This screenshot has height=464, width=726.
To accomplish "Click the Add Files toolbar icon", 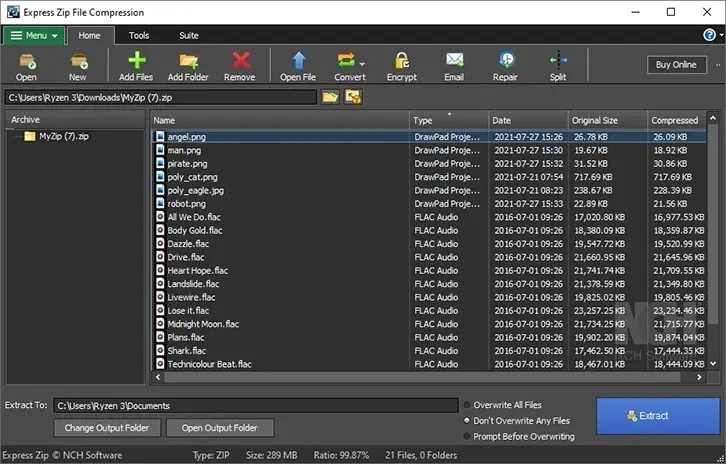I will (136, 61).
